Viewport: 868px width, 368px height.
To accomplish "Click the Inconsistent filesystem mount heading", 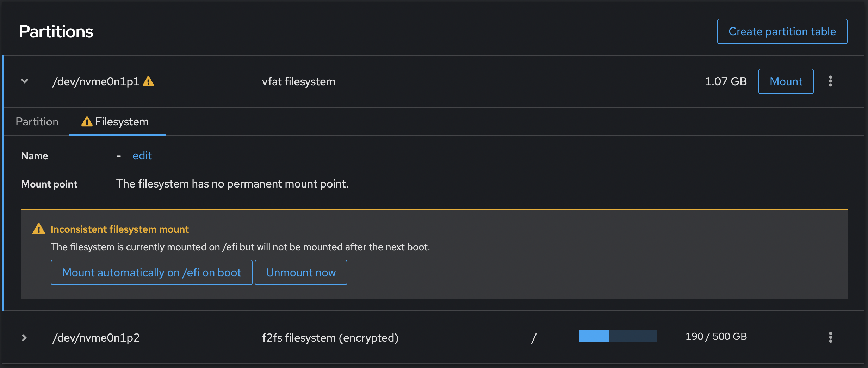I will [x=120, y=229].
